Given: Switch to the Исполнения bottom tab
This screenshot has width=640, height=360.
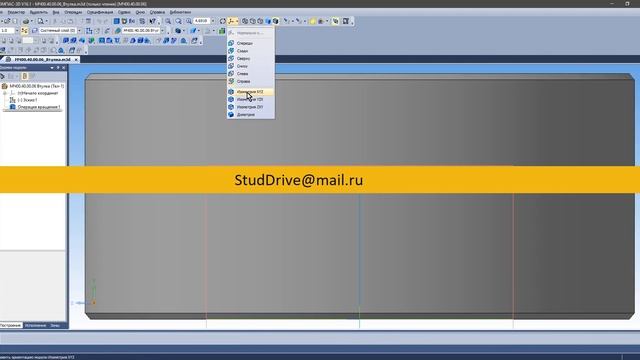Looking at the screenshot, I should coord(35,325).
